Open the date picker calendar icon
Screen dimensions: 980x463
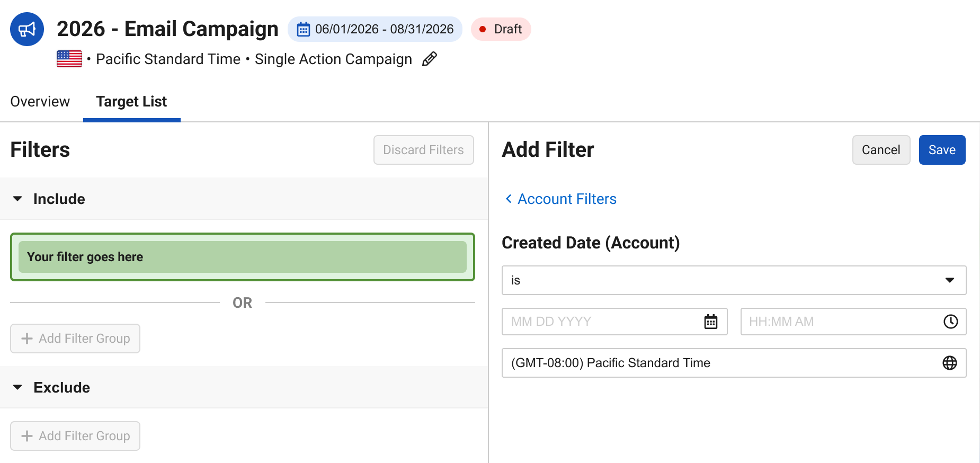(x=711, y=322)
